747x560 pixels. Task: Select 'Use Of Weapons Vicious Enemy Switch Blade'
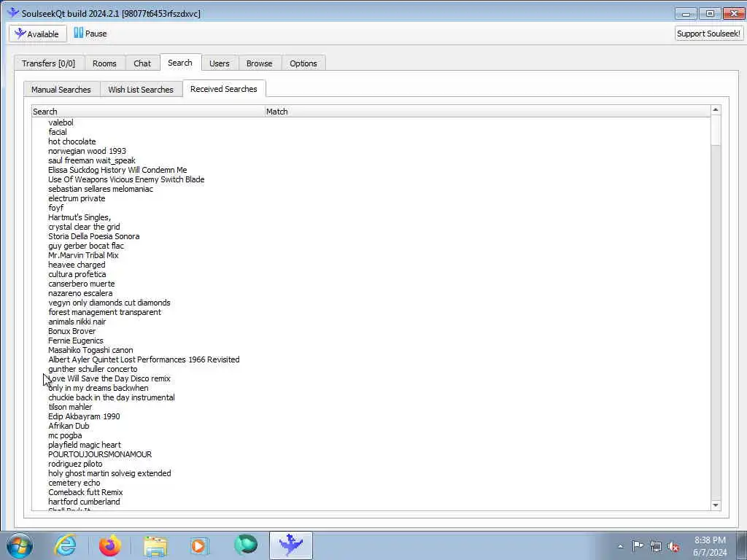126,179
